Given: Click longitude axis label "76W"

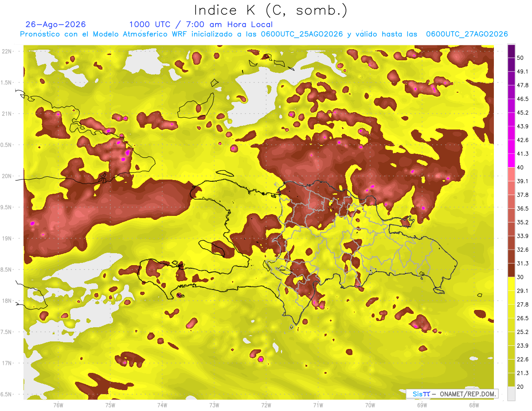Looking at the screenshot, I should 58,405.
